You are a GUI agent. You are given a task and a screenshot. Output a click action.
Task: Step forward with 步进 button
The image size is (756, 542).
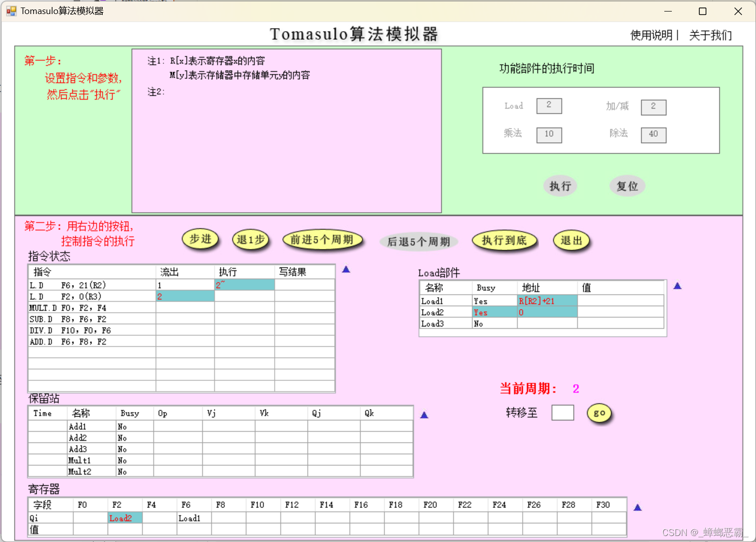[200, 239]
